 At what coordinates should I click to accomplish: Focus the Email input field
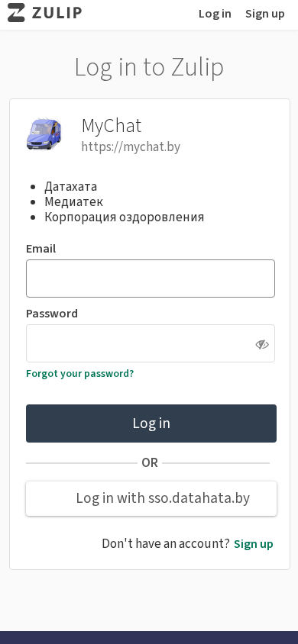pos(151,279)
